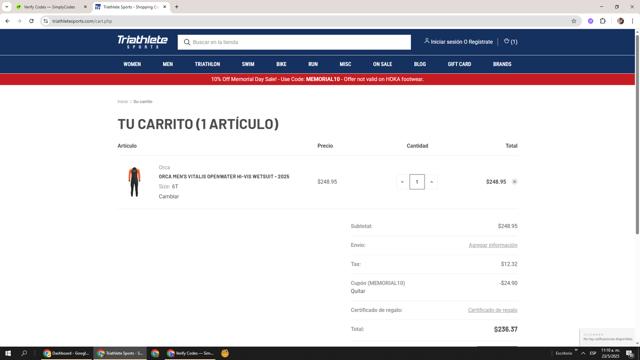The image size is (640, 360).
Task: Open the shopping cart icon (1)
Action: click(510, 42)
